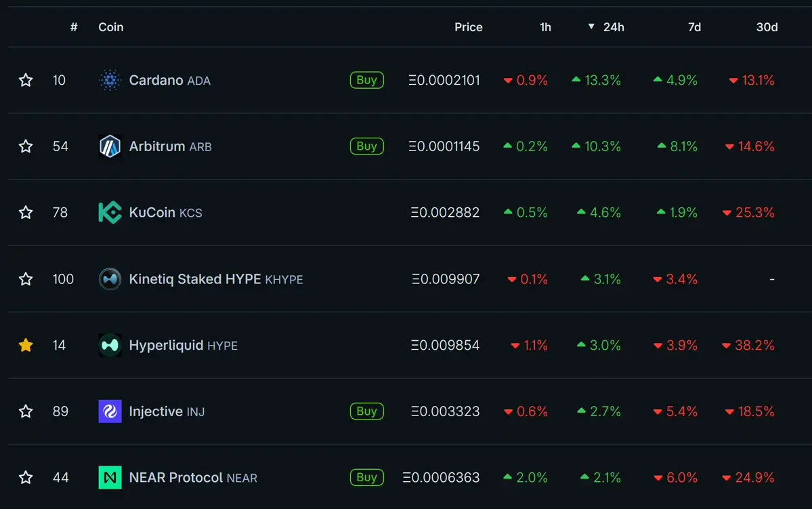Sort by the Price column header
This screenshot has height=509, width=812.
(468, 27)
